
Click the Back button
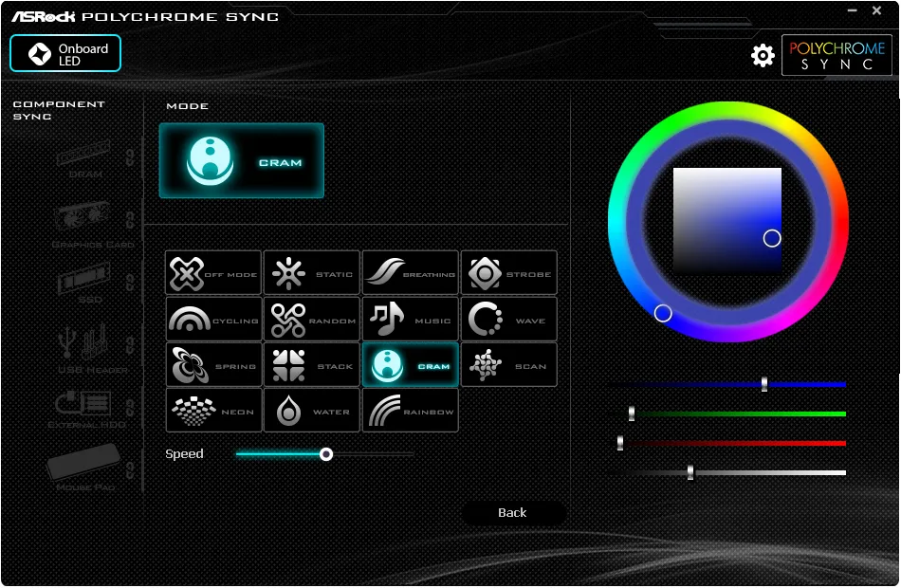[513, 513]
